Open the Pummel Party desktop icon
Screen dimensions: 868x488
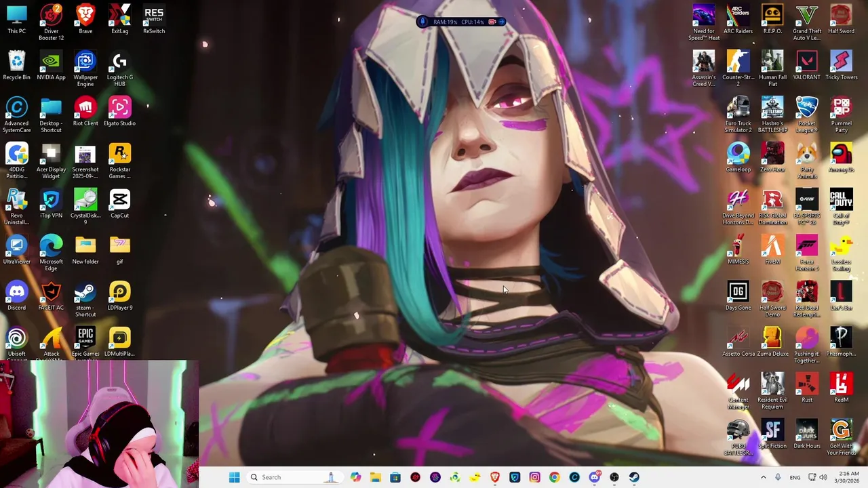[x=842, y=115]
